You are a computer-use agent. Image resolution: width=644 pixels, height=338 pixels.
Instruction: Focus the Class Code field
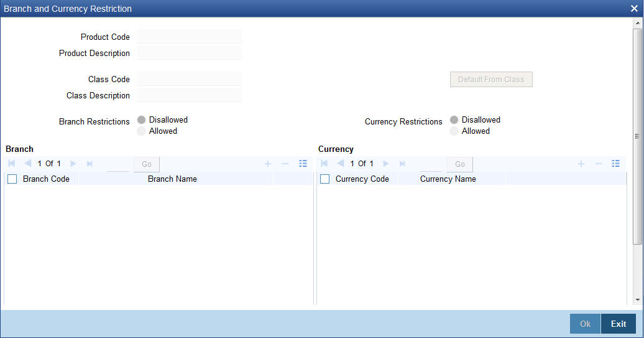190,79
